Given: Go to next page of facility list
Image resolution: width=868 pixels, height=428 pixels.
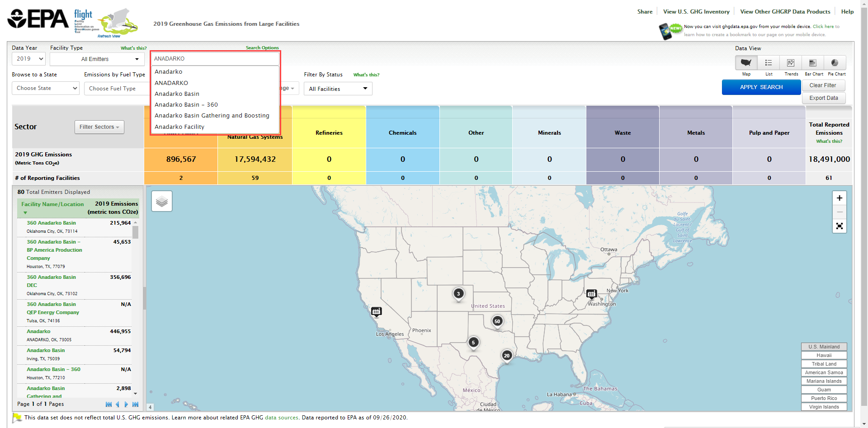Looking at the screenshot, I should [x=126, y=404].
